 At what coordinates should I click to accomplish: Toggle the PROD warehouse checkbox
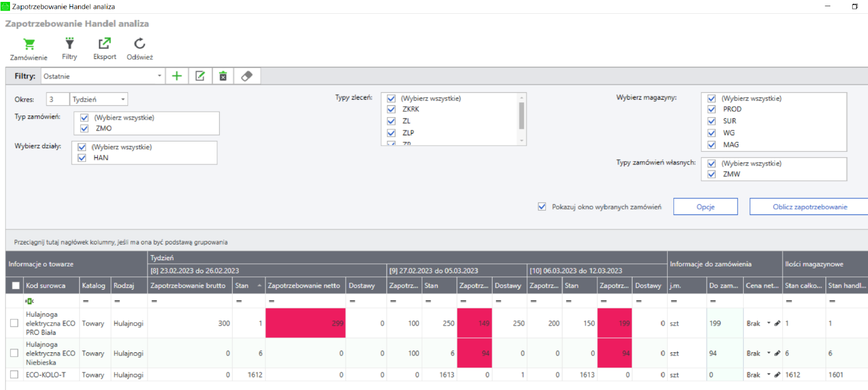tap(712, 109)
